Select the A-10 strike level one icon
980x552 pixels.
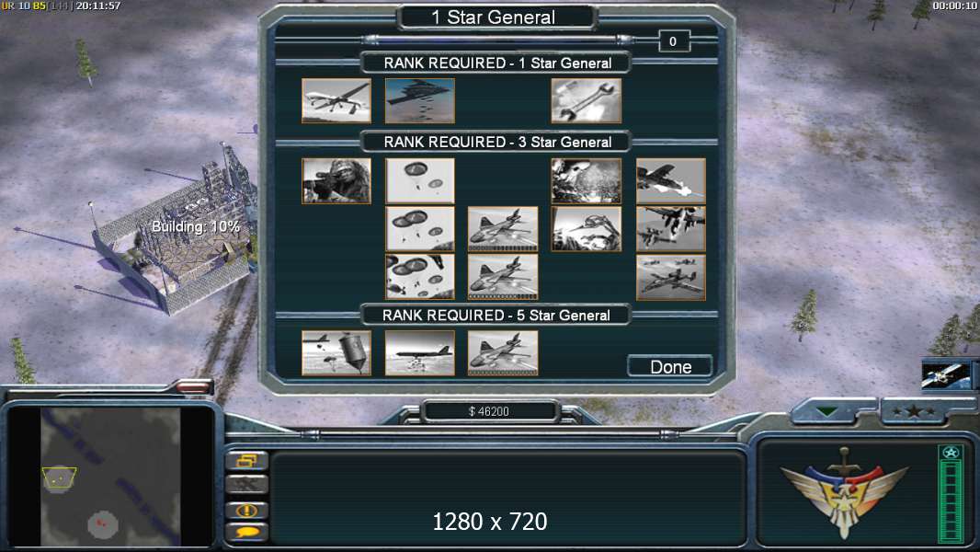point(670,180)
